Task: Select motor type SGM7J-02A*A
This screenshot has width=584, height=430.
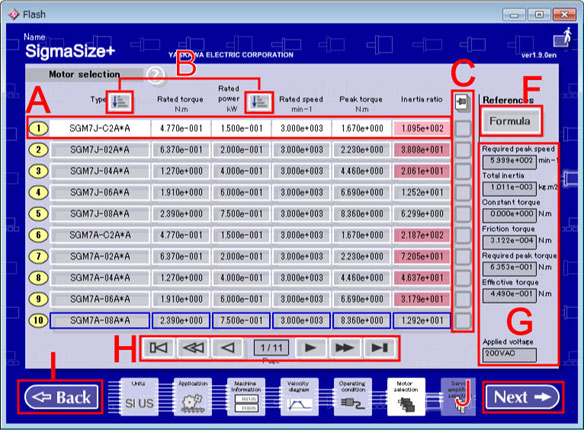Action: (100, 150)
